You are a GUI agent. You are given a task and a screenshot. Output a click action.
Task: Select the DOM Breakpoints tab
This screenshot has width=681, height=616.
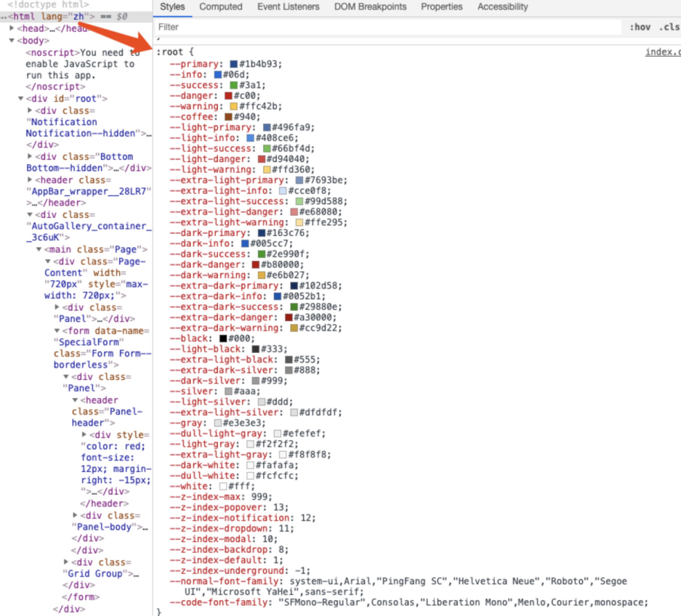click(370, 7)
